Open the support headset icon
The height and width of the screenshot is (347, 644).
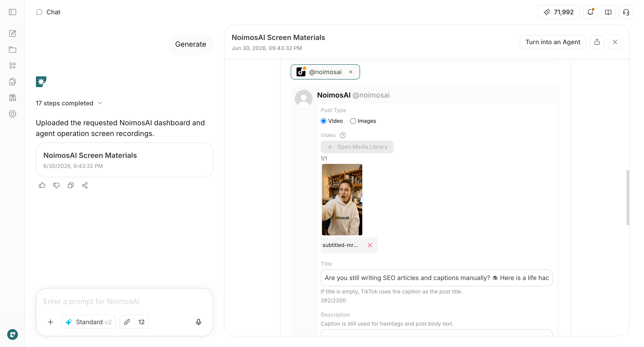(626, 12)
